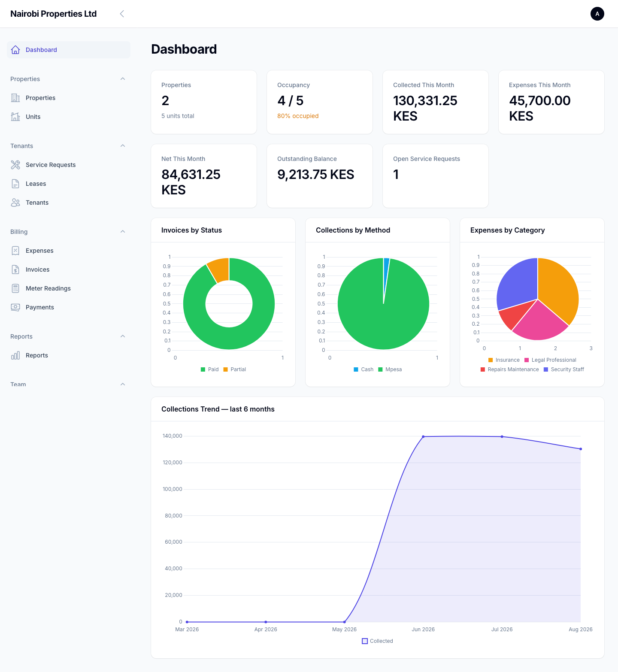
Task: Collapse the Reports section chevron
Action: (x=123, y=336)
